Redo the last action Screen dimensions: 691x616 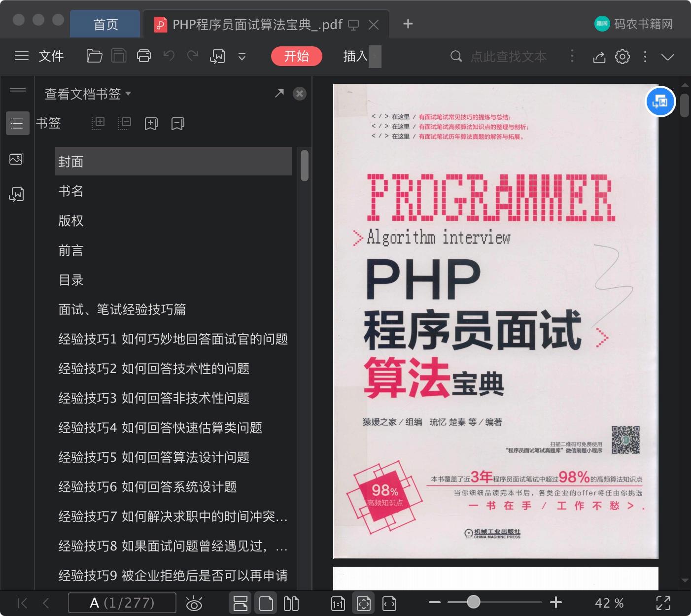tap(193, 56)
